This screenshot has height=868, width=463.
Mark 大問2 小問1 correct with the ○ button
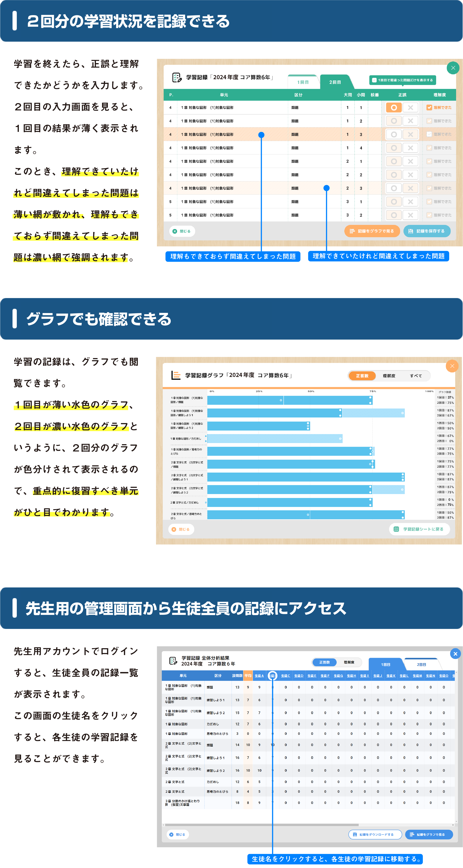pos(394,161)
